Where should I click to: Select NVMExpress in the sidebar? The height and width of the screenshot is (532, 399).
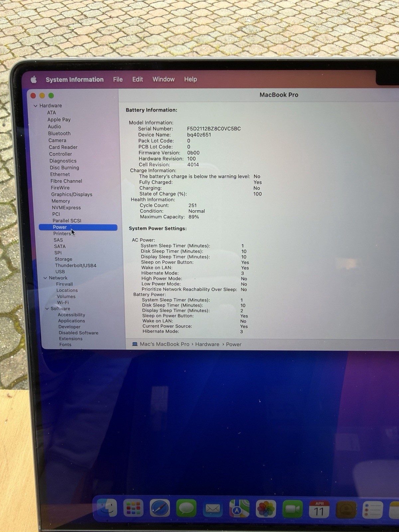coord(66,207)
